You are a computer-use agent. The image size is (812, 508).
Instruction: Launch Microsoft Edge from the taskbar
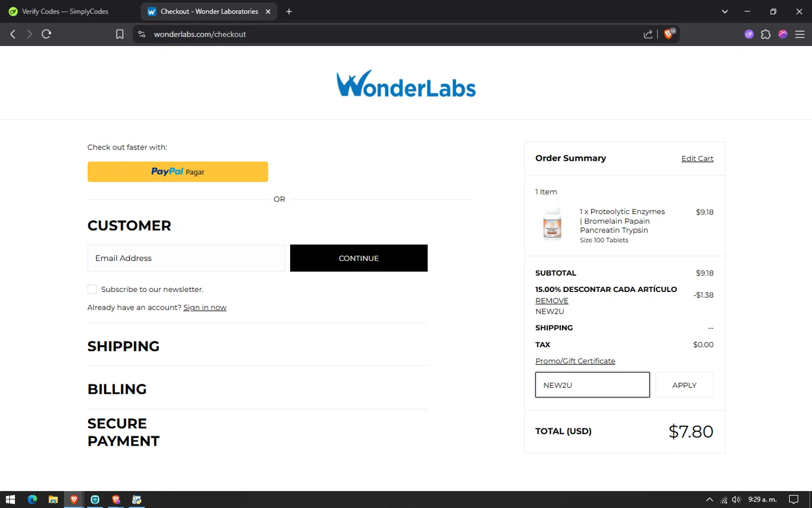[x=32, y=499]
